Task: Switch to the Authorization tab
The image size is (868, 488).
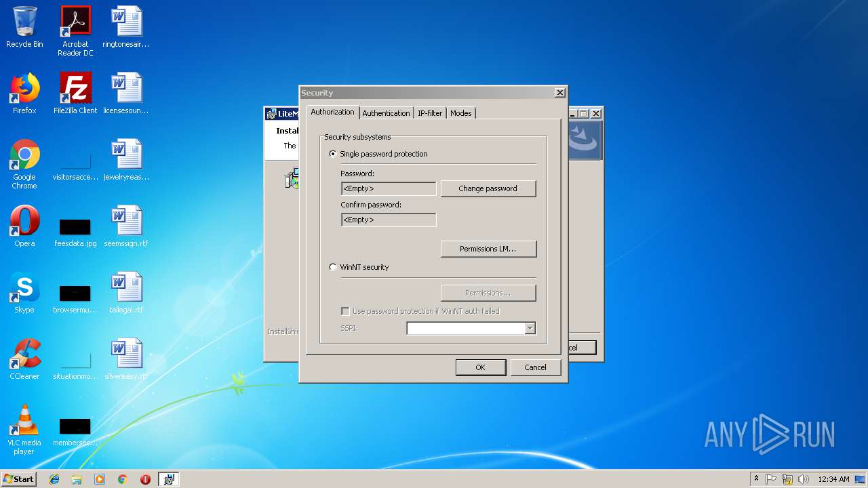Action: pyautogui.click(x=332, y=112)
